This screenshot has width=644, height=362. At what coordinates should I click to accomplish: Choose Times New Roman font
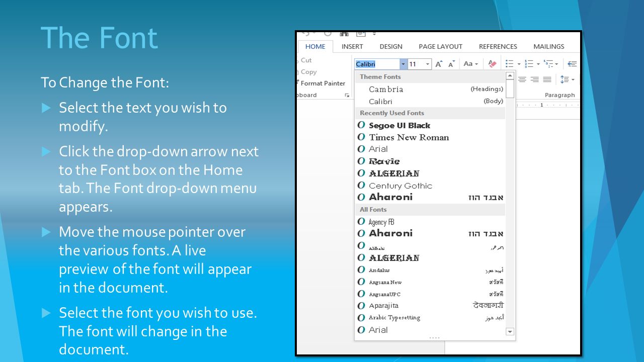tap(430, 137)
